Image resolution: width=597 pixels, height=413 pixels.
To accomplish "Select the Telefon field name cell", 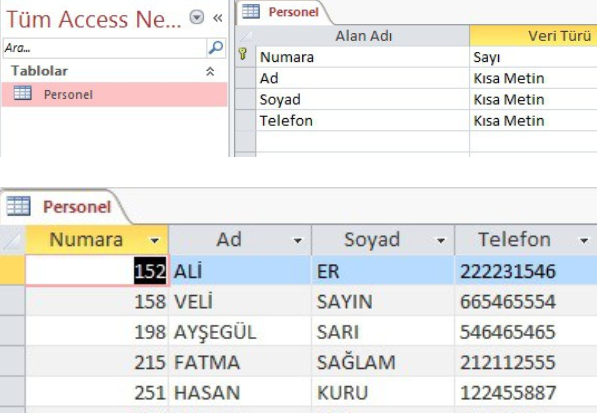I will tap(363, 121).
